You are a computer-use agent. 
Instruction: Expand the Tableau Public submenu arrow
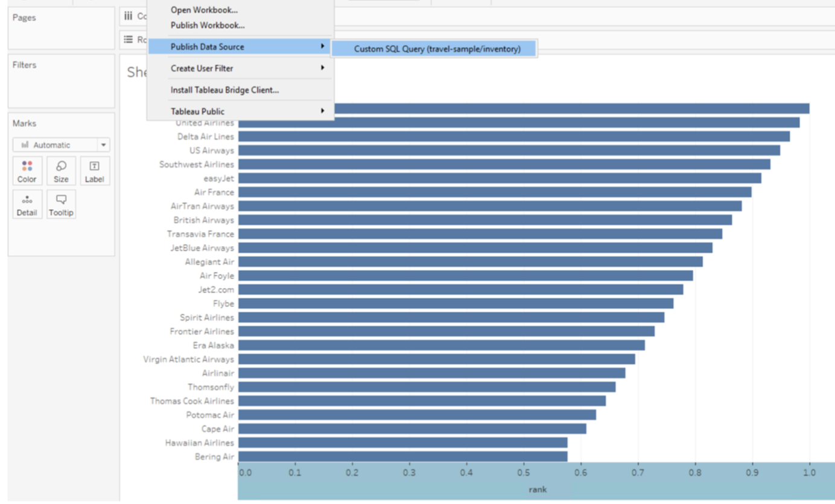click(x=323, y=111)
